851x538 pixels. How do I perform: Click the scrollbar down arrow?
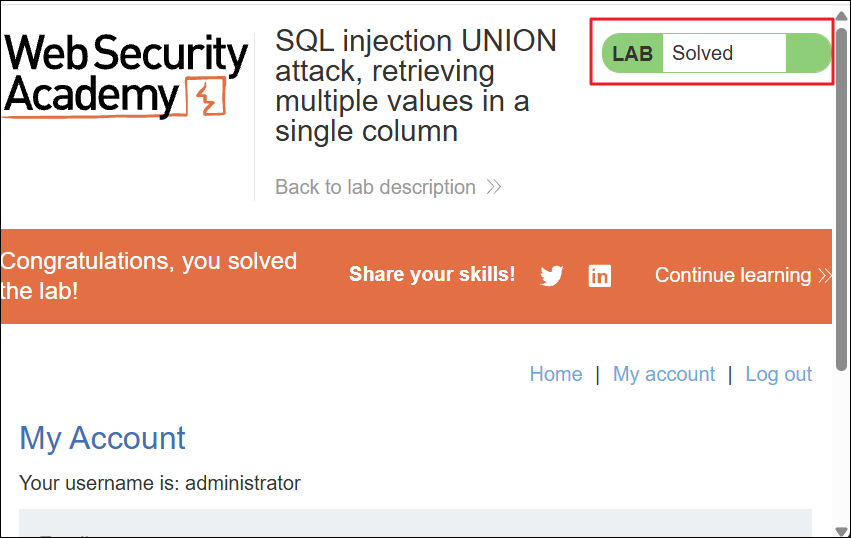coord(842,531)
